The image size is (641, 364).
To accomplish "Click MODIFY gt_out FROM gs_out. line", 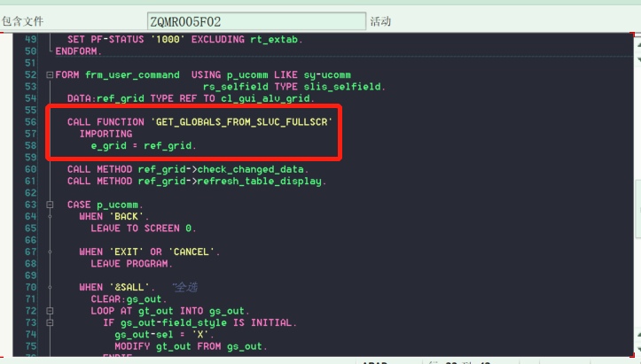I will point(191,346).
